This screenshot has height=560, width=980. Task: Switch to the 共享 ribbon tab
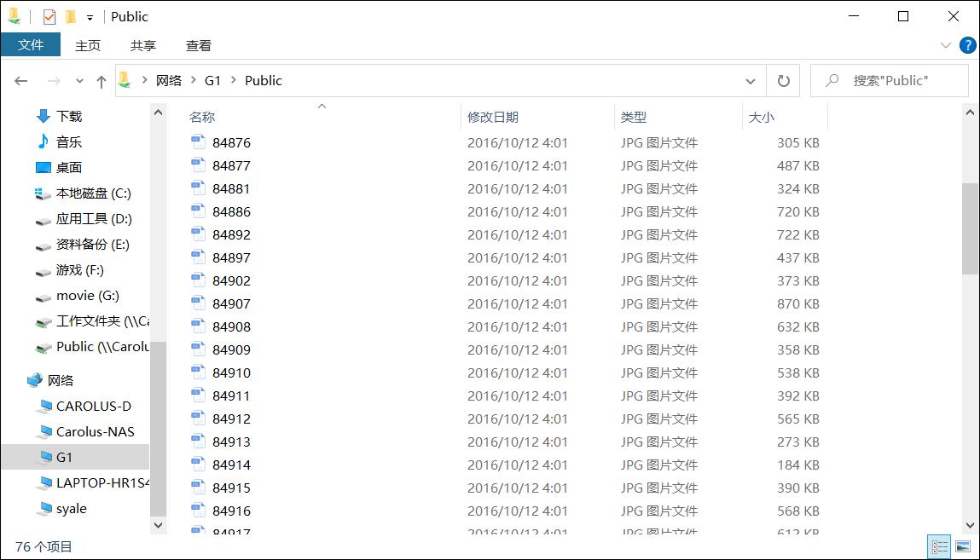(143, 45)
